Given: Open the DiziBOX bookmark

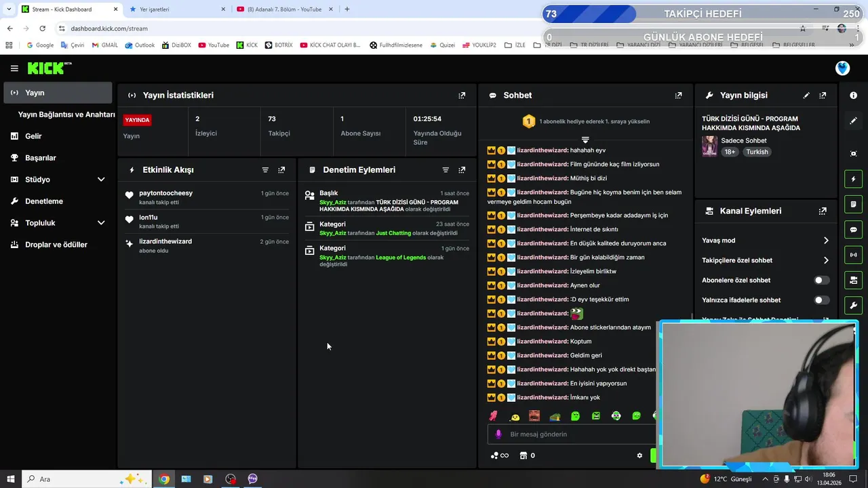Looking at the screenshot, I should click(x=176, y=45).
